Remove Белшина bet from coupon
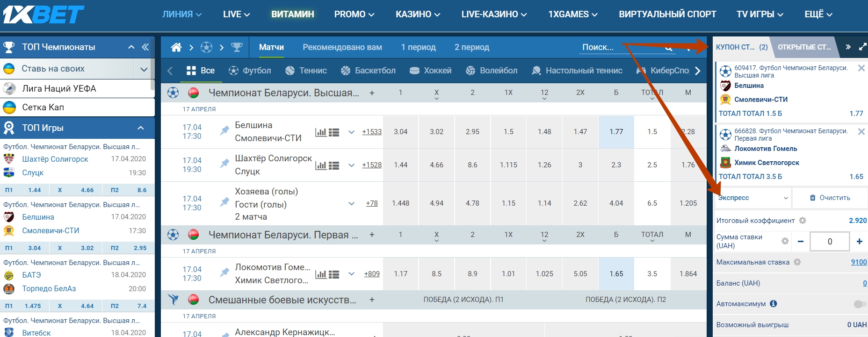The width and height of the screenshot is (868, 337). click(x=861, y=68)
